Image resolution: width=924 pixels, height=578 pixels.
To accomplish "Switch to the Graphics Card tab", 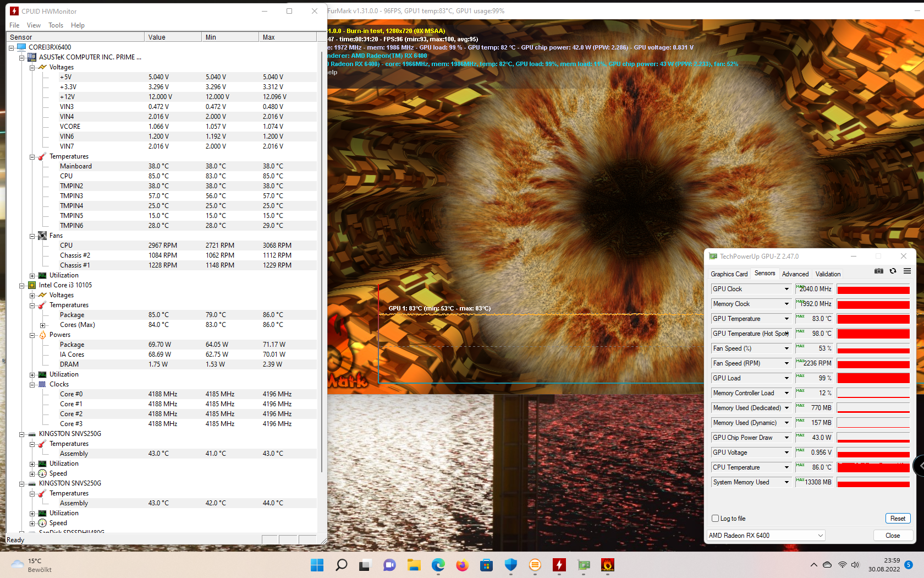I will pos(729,274).
